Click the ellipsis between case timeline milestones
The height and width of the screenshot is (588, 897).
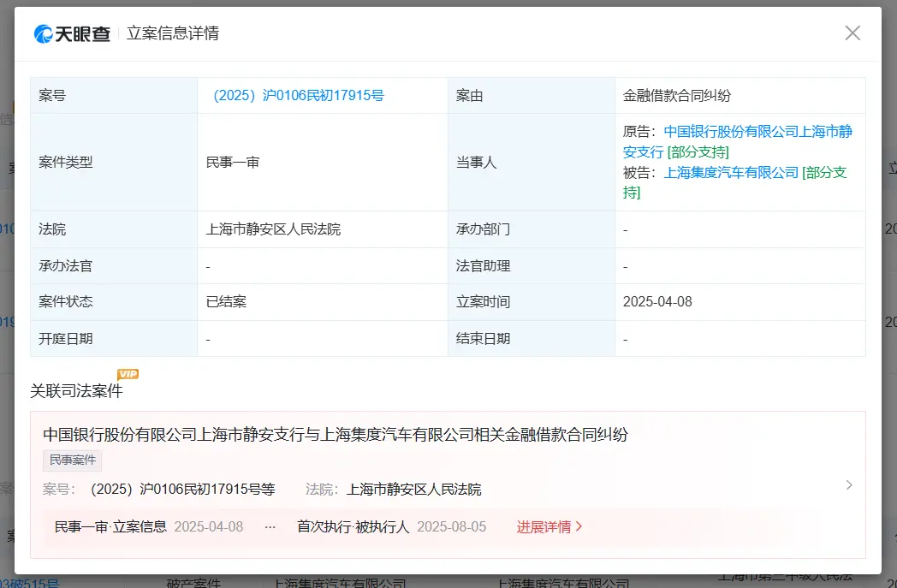(270, 527)
